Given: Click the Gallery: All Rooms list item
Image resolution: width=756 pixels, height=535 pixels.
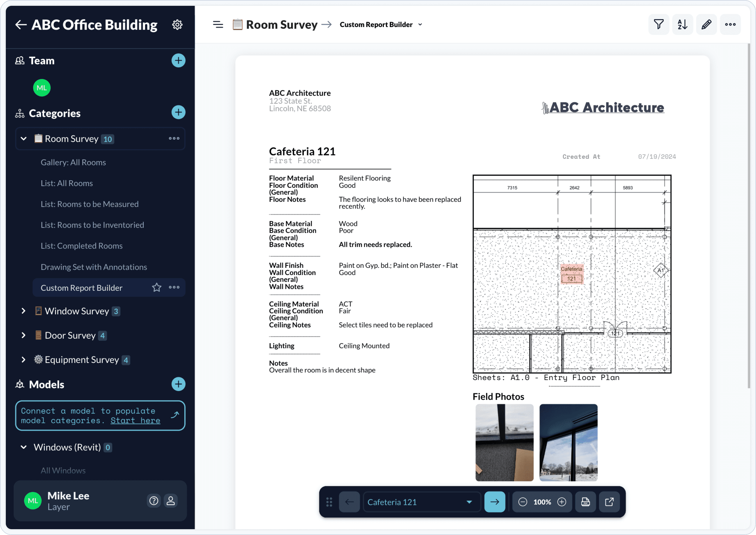Looking at the screenshot, I should (73, 162).
